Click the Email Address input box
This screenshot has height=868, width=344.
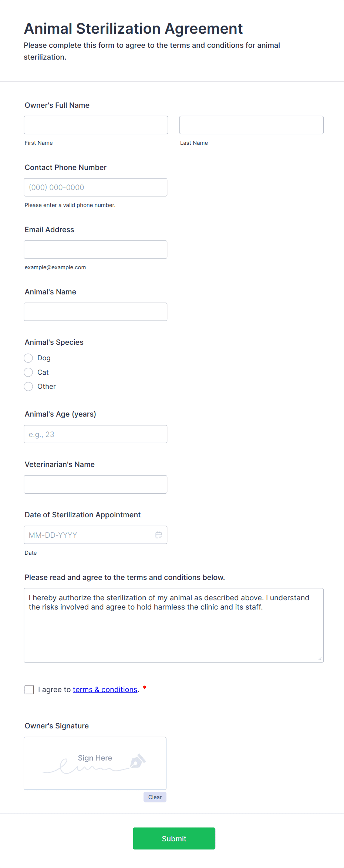tap(95, 249)
